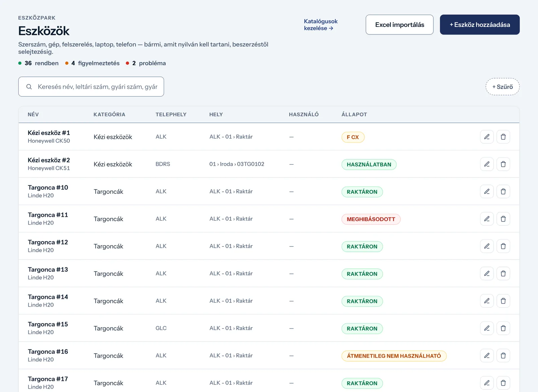Click the MEGHIBÁSODOTT status badge
The width and height of the screenshot is (538, 392).
pyautogui.click(x=371, y=219)
